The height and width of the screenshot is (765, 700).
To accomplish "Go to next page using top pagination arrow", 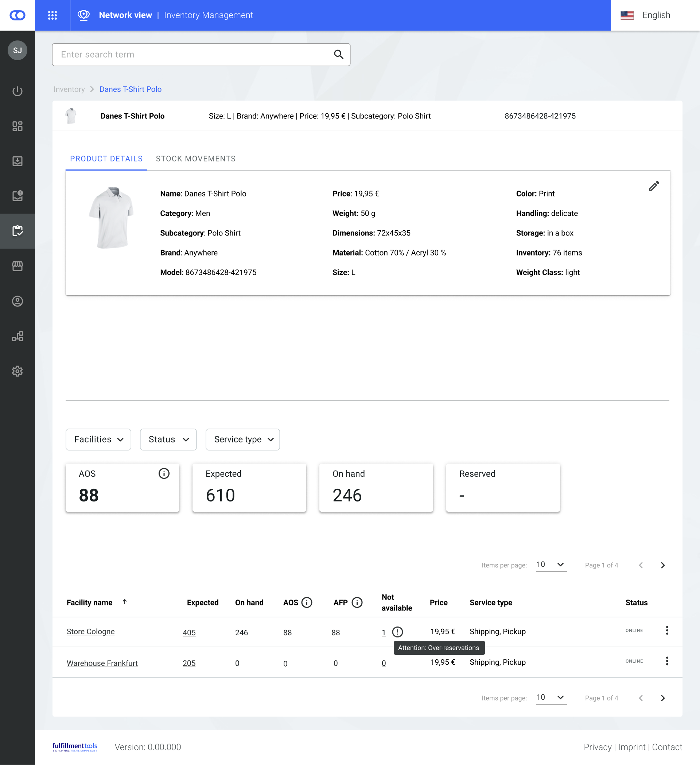I will (662, 565).
